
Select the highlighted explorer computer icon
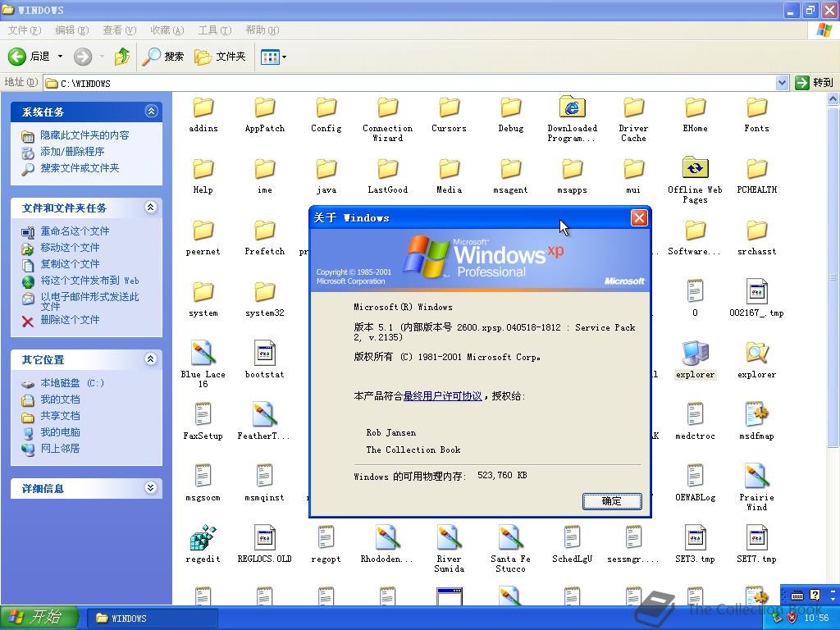695,353
